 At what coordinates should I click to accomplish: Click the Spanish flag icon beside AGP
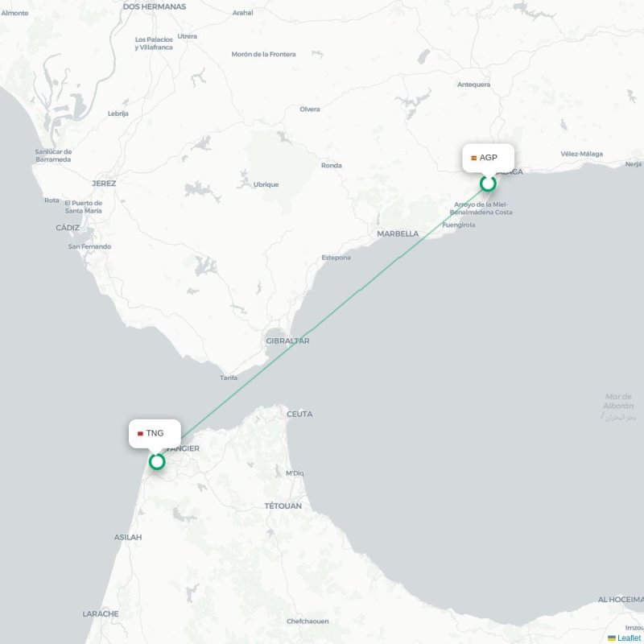click(473, 158)
